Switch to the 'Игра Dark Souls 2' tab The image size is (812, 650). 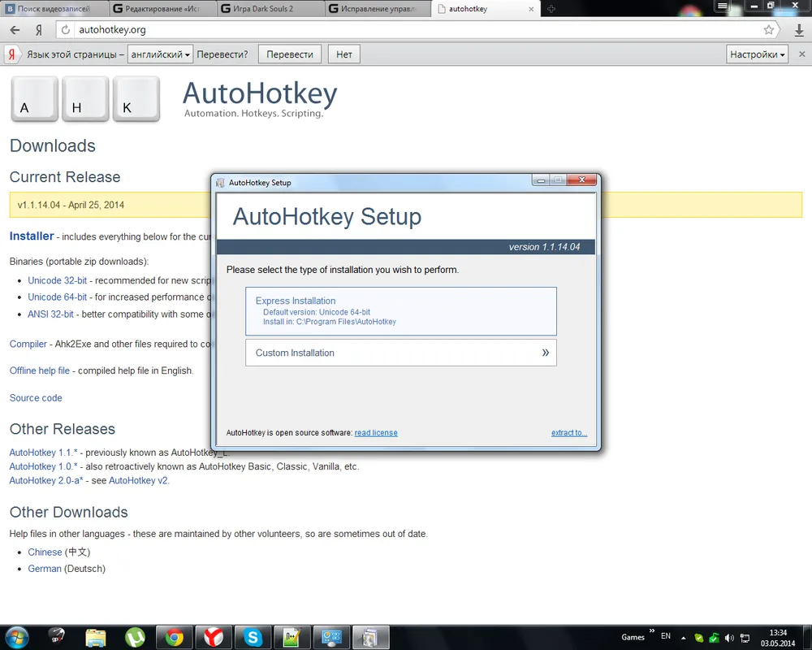click(x=270, y=9)
